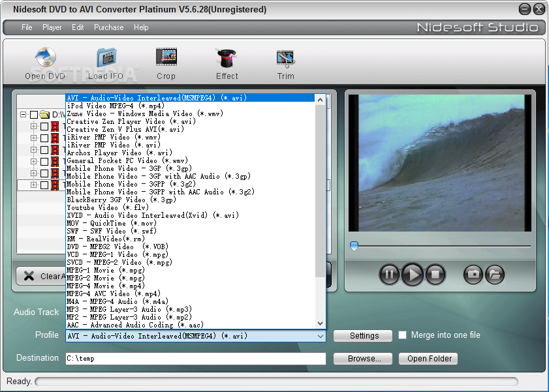The height and width of the screenshot is (392, 549).
Task: Select M4A - MPEG-4 Audio profile
Action: pos(191,301)
